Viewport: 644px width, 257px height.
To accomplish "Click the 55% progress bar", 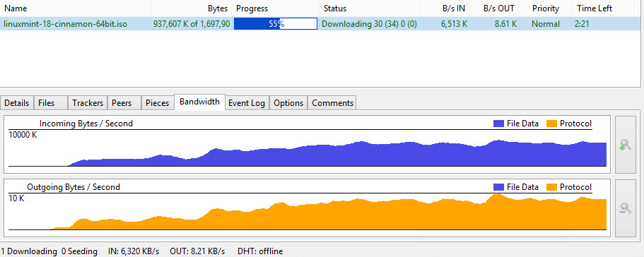I will point(276,24).
